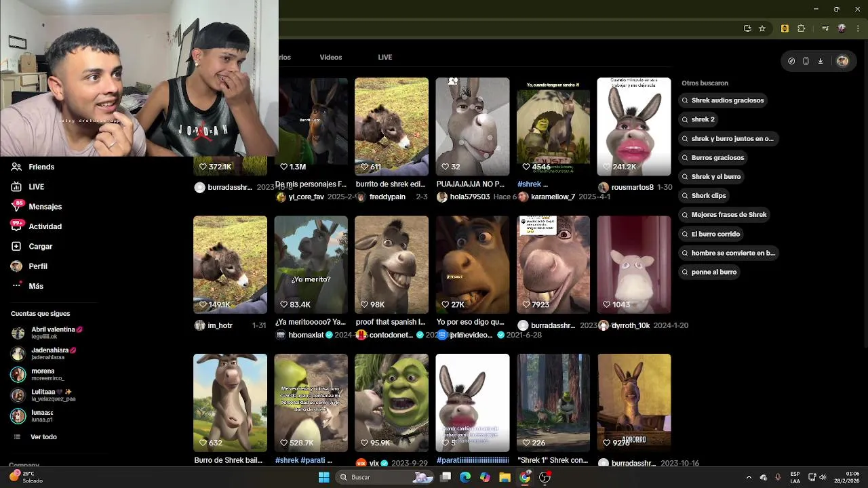
Task: Open File Explorer from the taskbar
Action: click(x=505, y=477)
